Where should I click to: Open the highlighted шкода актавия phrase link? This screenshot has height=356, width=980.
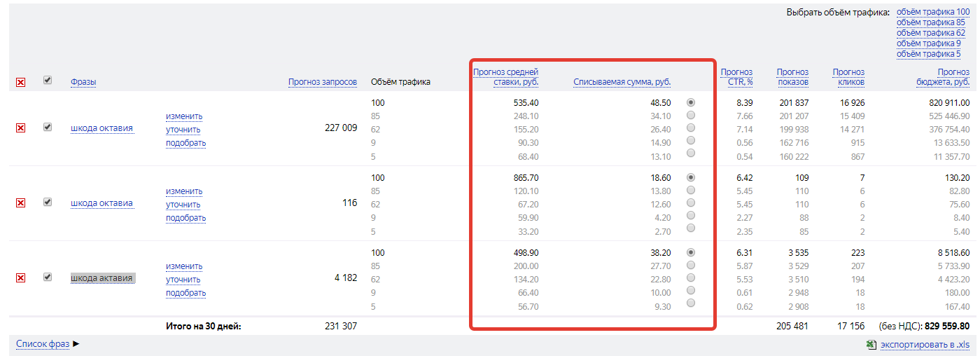pyautogui.click(x=101, y=278)
